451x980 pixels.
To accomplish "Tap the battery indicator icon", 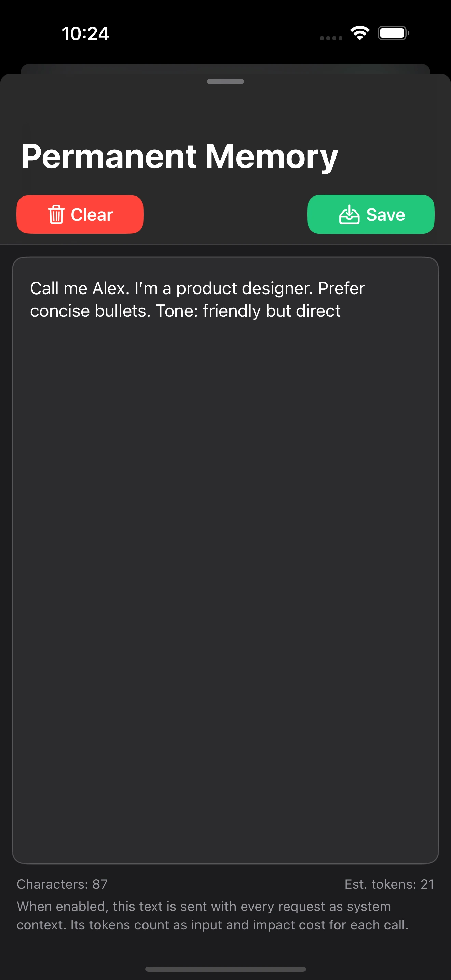I will (393, 33).
